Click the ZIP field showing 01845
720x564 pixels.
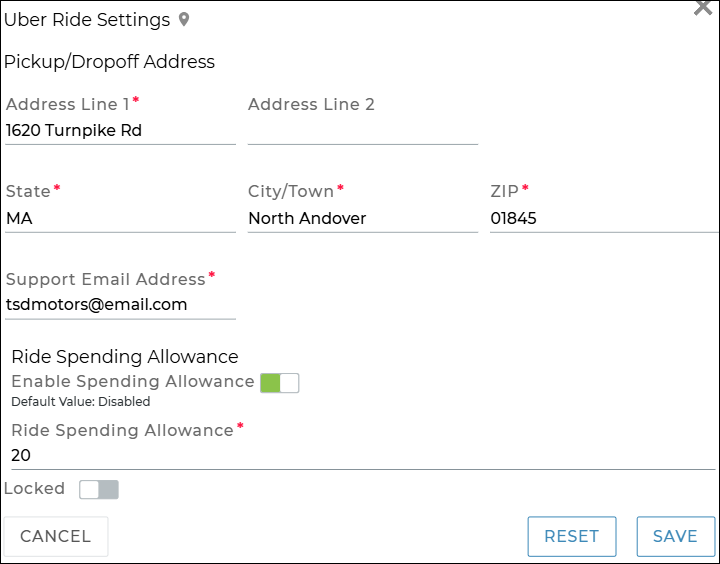(603, 218)
